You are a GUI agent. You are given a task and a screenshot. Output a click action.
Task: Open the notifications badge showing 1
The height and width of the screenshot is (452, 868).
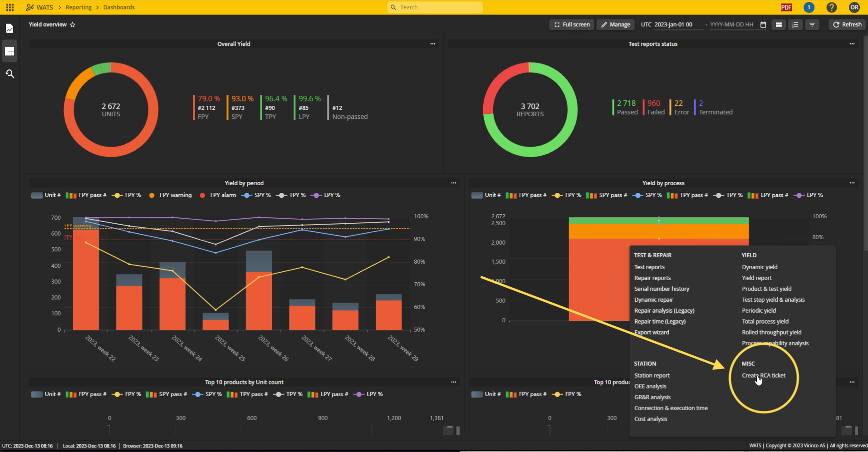point(809,7)
